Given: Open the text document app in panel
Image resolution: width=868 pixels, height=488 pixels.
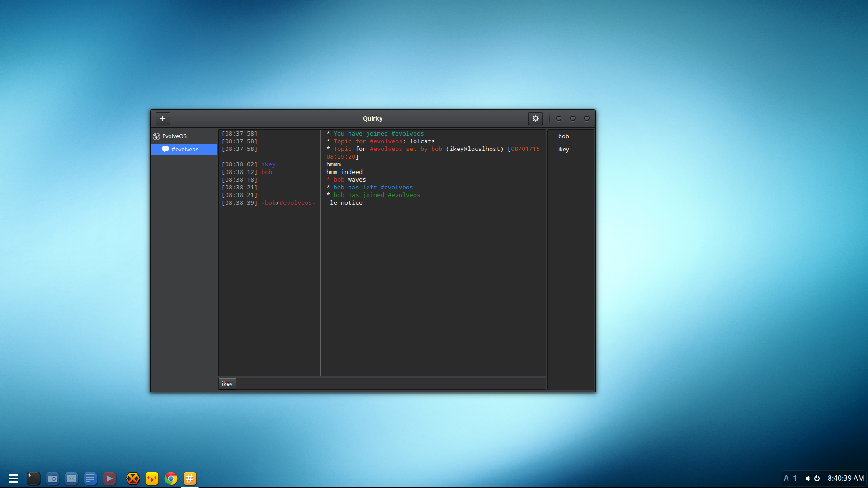Looking at the screenshot, I should 90,478.
